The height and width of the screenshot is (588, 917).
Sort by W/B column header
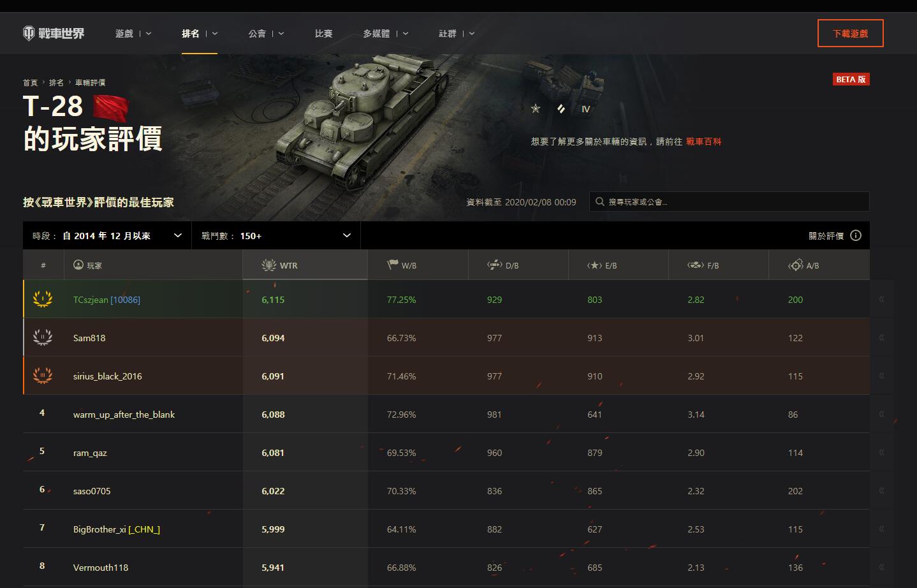point(418,265)
